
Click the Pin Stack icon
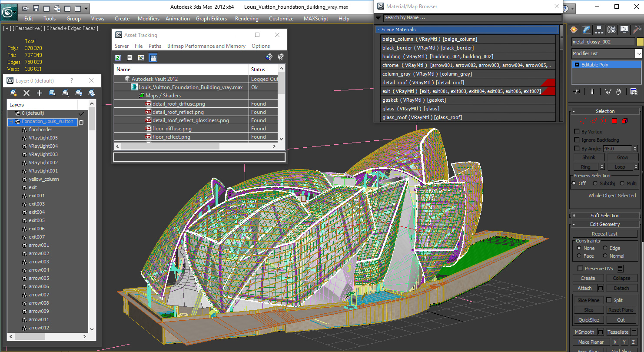tap(577, 92)
